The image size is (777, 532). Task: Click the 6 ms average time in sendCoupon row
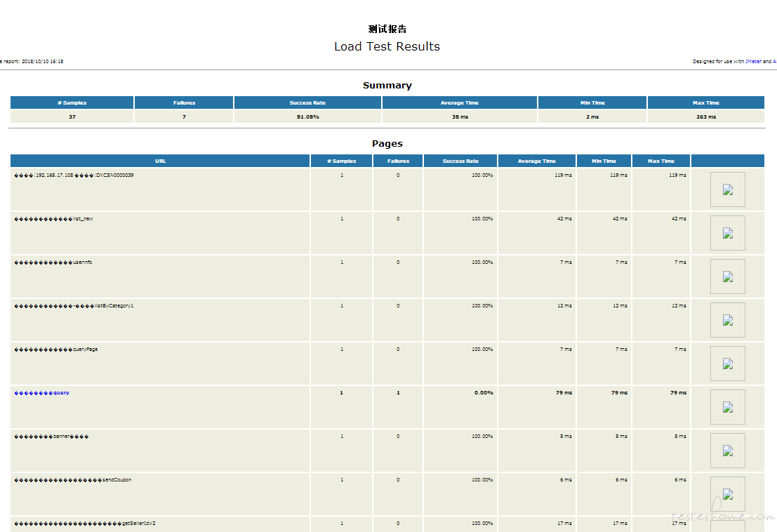tap(566, 480)
